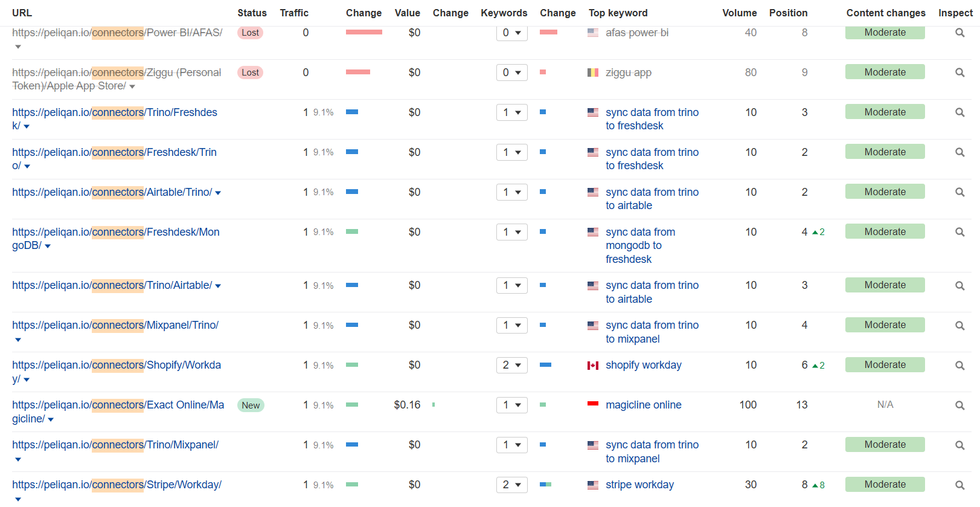Sort by the Keywords column header

click(504, 13)
